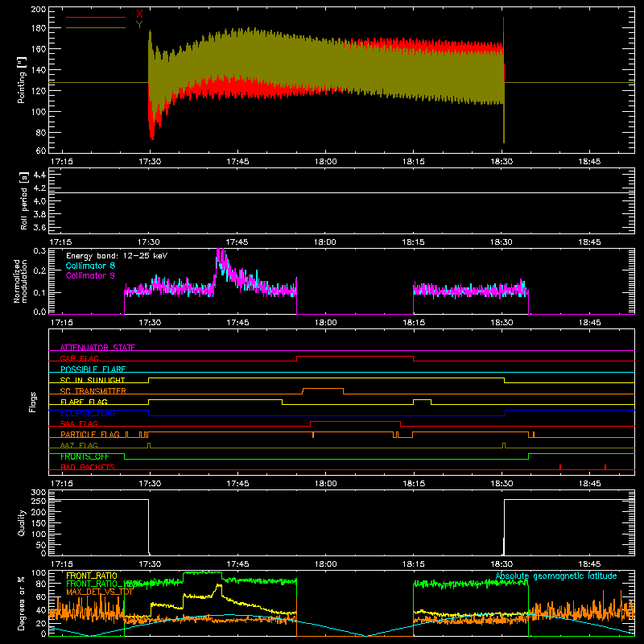Screen dimensions: 644x644
Task: Click the Flags axis title
Action: pos(32,402)
